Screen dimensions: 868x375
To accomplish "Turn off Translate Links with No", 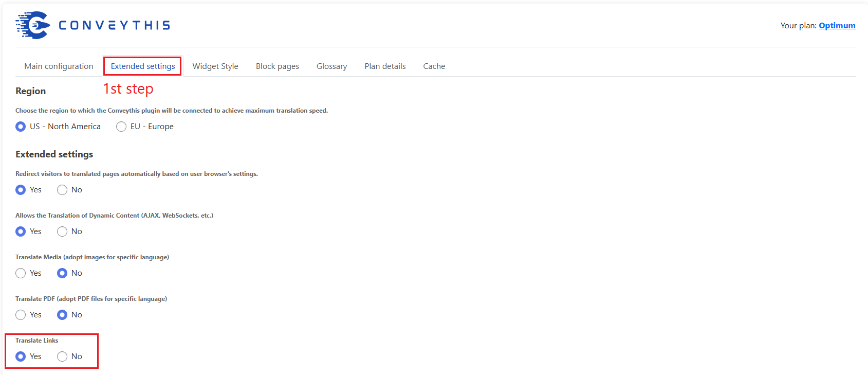I will (x=62, y=356).
